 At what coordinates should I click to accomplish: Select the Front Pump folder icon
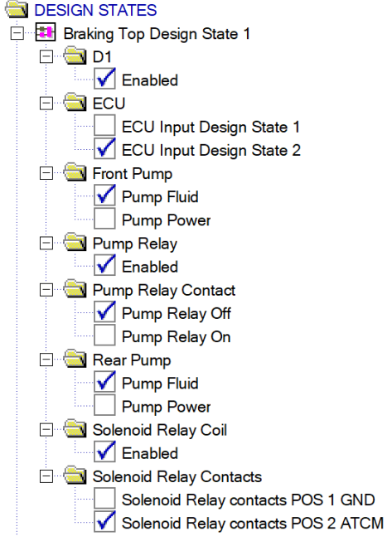coord(75,172)
